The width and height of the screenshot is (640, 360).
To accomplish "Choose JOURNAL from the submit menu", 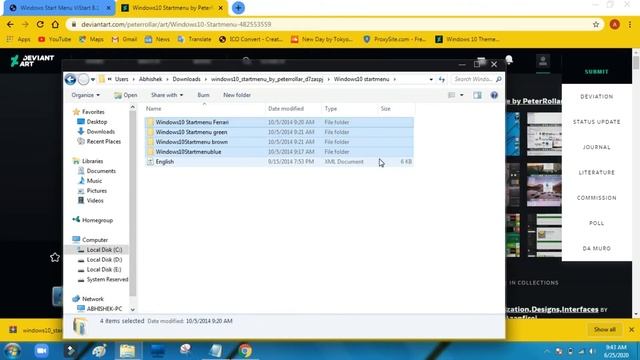I will tap(596, 147).
